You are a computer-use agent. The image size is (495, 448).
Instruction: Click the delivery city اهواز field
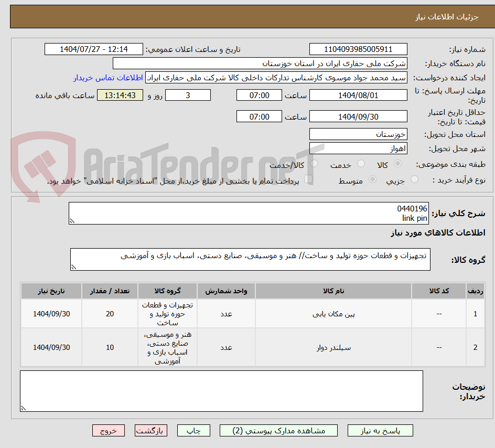(x=358, y=148)
